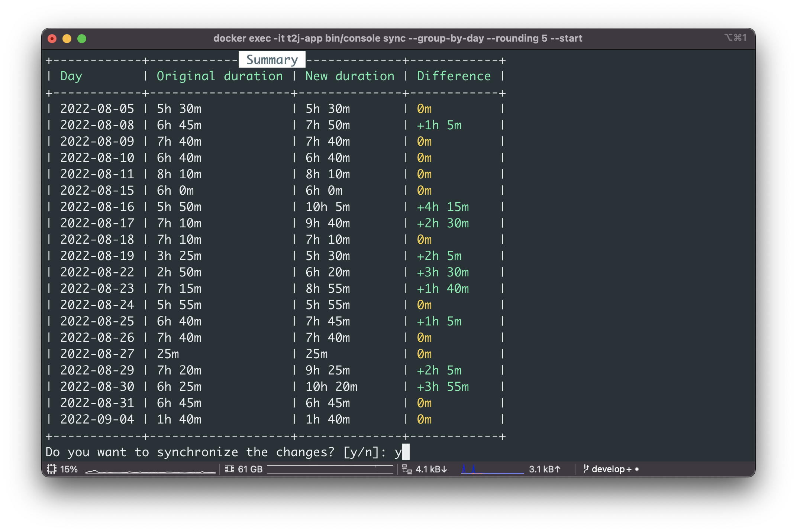Click the 15% CPU usage readout
The height and width of the screenshot is (532, 797).
[x=69, y=469]
